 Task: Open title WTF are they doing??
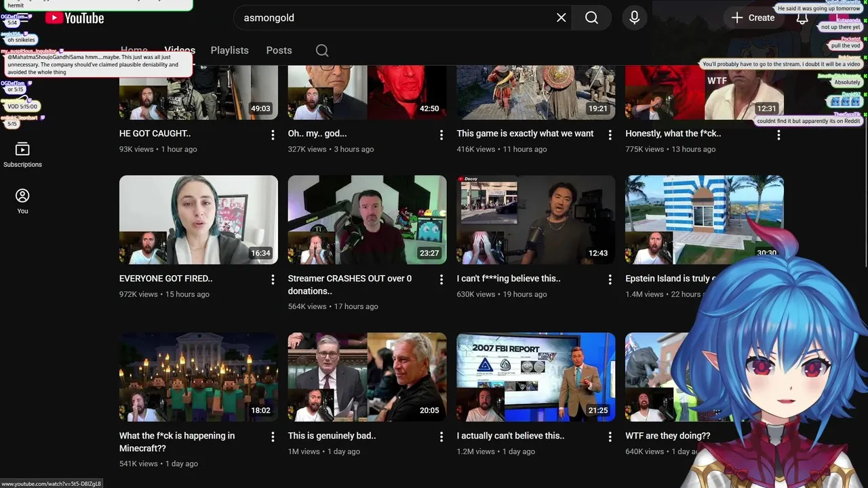click(667, 436)
